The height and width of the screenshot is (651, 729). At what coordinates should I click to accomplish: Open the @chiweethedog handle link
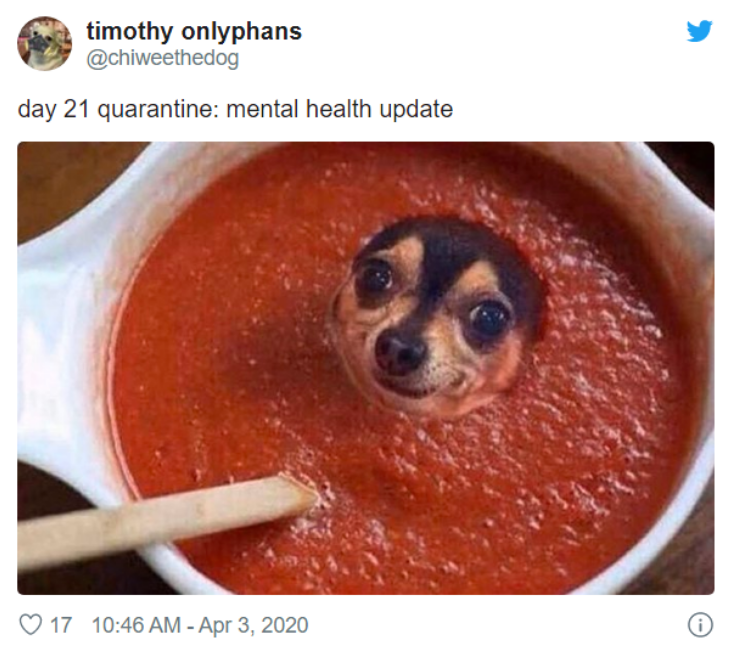pos(163,59)
